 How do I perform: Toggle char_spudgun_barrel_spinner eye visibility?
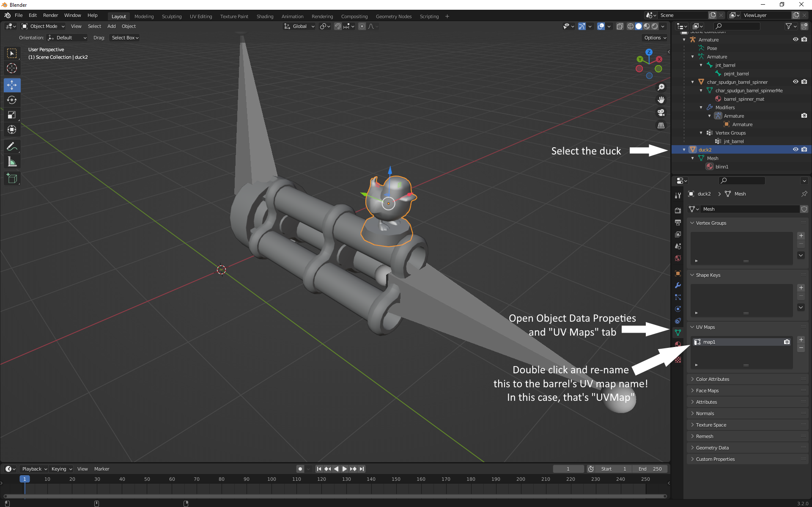coord(796,82)
